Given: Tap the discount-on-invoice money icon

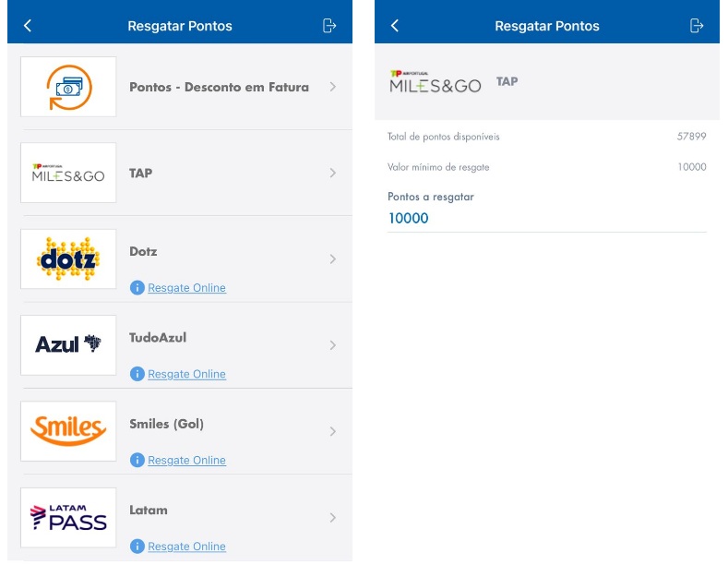Looking at the screenshot, I should (68, 87).
